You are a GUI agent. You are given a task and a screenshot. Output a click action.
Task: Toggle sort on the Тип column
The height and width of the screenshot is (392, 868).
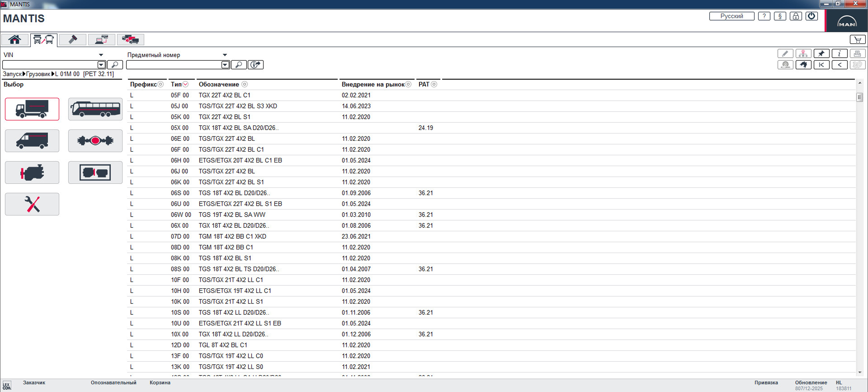pos(186,85)
